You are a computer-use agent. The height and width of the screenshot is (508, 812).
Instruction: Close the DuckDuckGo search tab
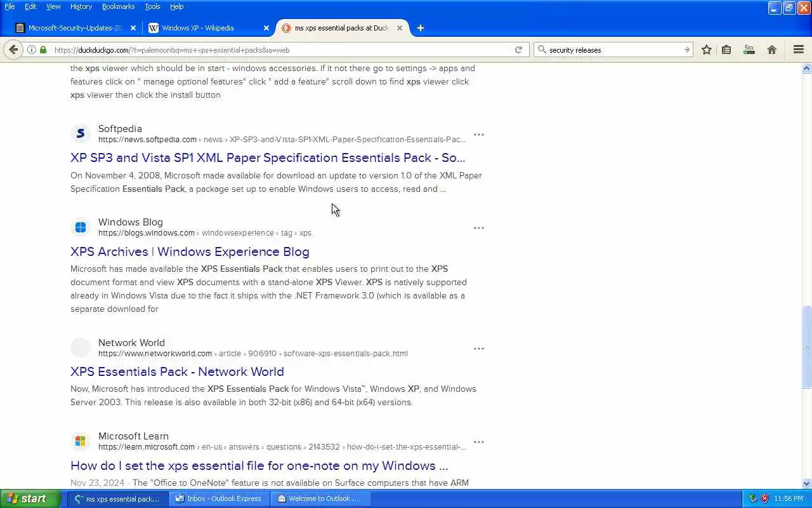click(x=400, y=28)
